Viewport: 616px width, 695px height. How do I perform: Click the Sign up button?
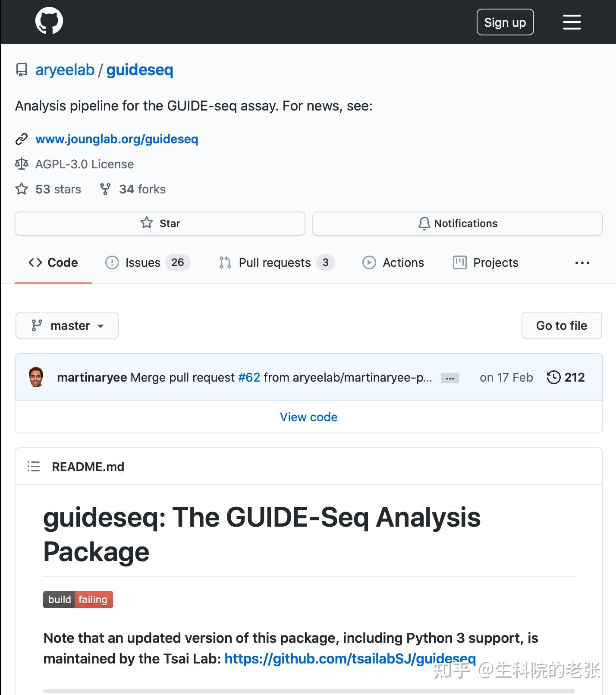(x=505, y=22)
